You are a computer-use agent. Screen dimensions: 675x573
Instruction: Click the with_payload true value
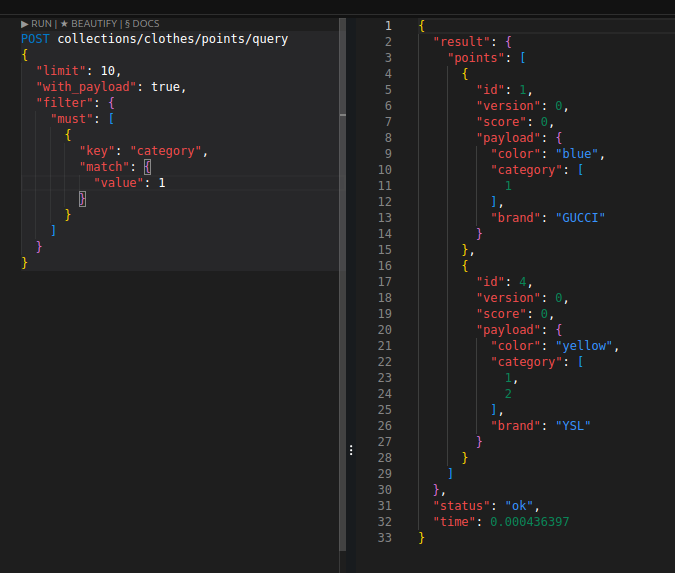click(165, 87)
